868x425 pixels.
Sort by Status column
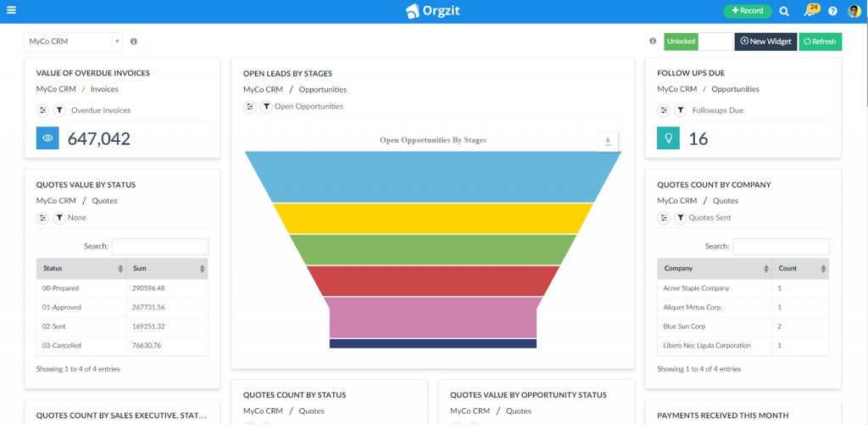click(x=81, y=268)
